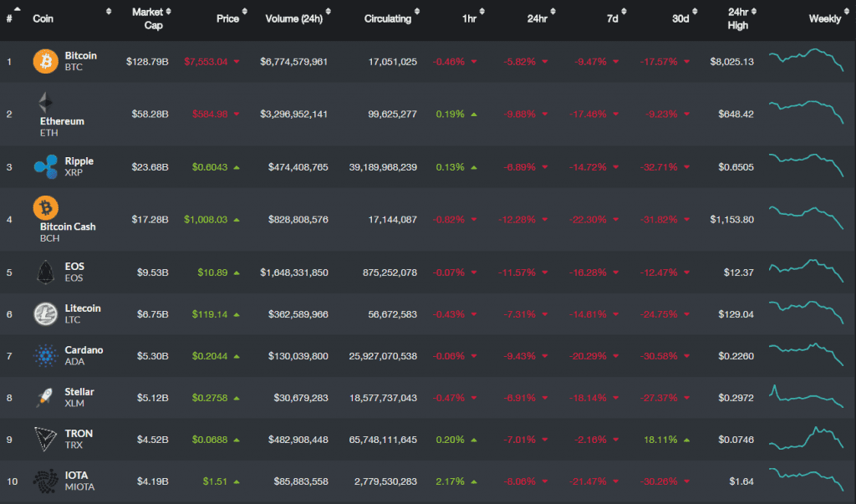Sort table by 7d change column

(624, 12)
